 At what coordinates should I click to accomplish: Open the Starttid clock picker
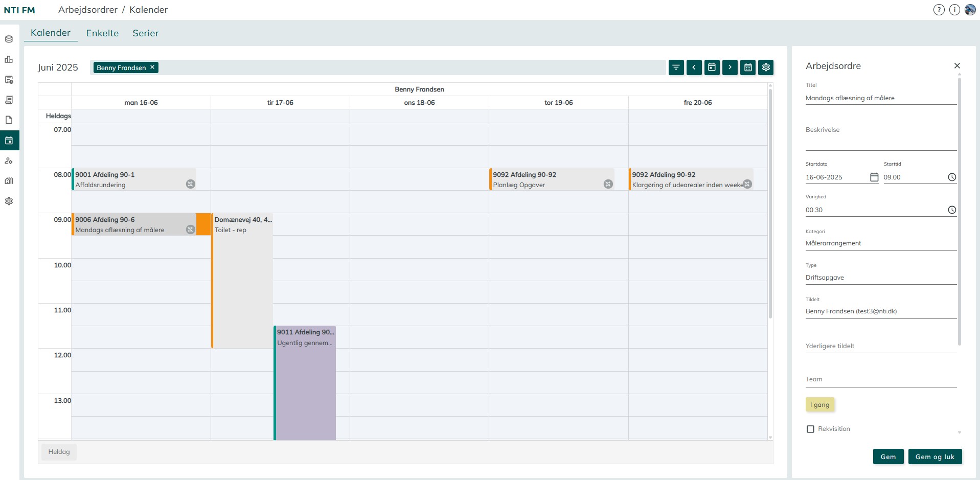pyautogui.click(x=951, y=177)
